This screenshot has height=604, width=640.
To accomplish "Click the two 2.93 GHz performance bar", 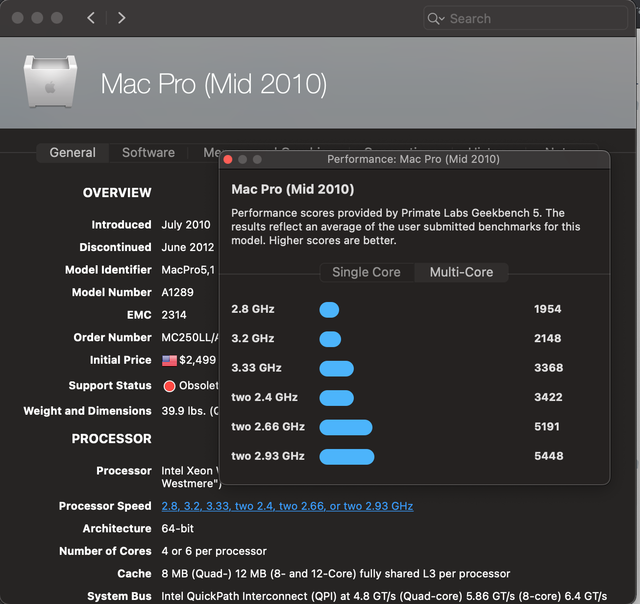I will pyautogui.click(x=347, y=457).
